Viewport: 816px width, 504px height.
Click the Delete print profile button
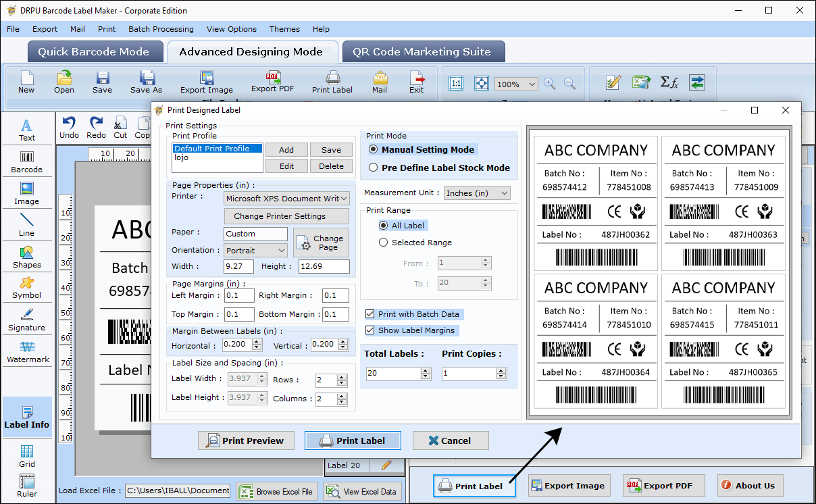pos(331,166)
